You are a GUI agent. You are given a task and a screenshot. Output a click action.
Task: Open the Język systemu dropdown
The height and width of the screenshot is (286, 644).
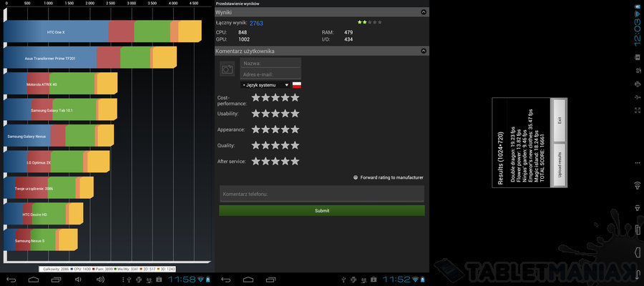click(265, 85)
